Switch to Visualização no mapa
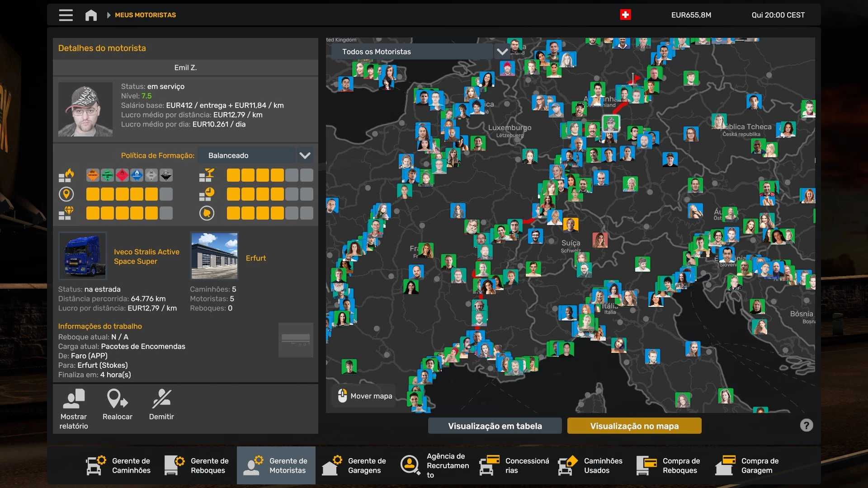Screen dimensions: 868x488 click(x=634, y=426)
